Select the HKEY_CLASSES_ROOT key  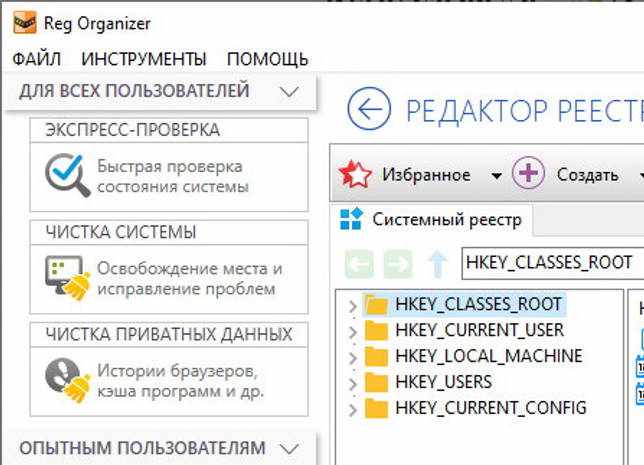pyautogui.click(x=478, y=304)
